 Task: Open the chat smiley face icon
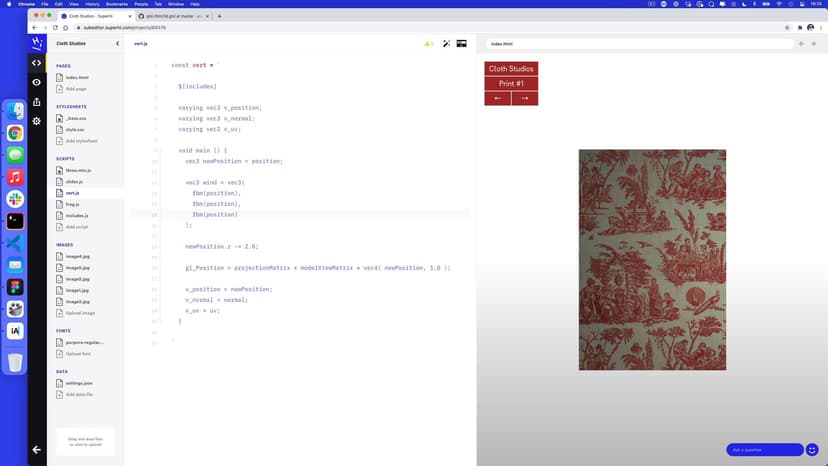click(x=812, y=450)
